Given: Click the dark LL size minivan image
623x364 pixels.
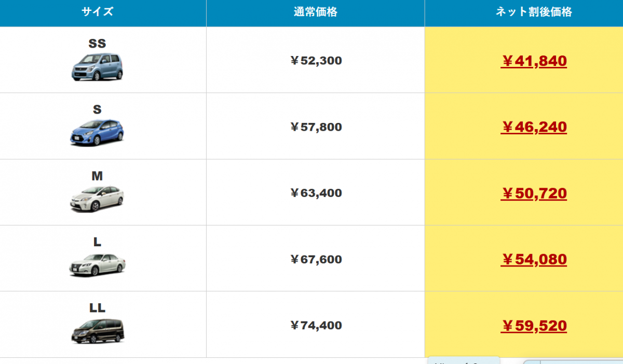Looking at the screenshot, I should 97,330.
